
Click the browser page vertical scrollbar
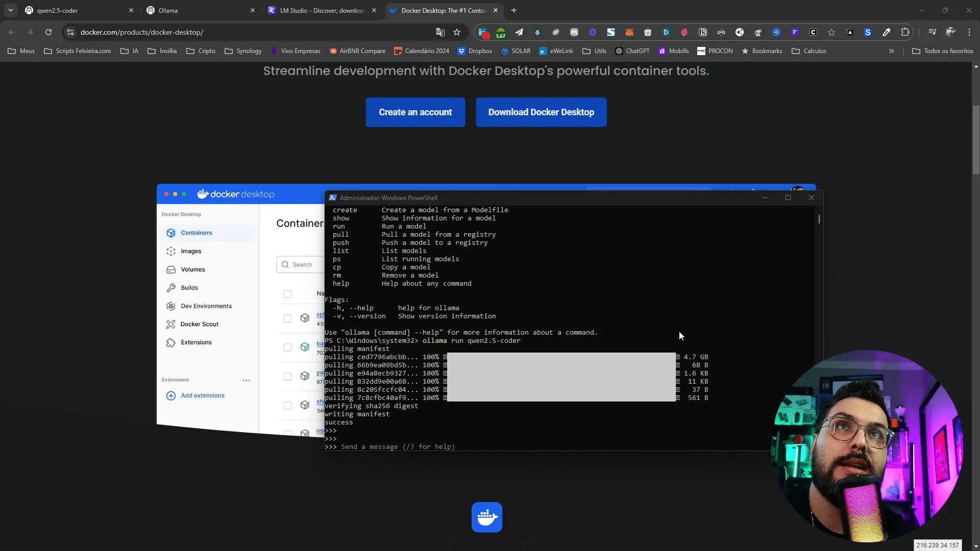[976, 139]
